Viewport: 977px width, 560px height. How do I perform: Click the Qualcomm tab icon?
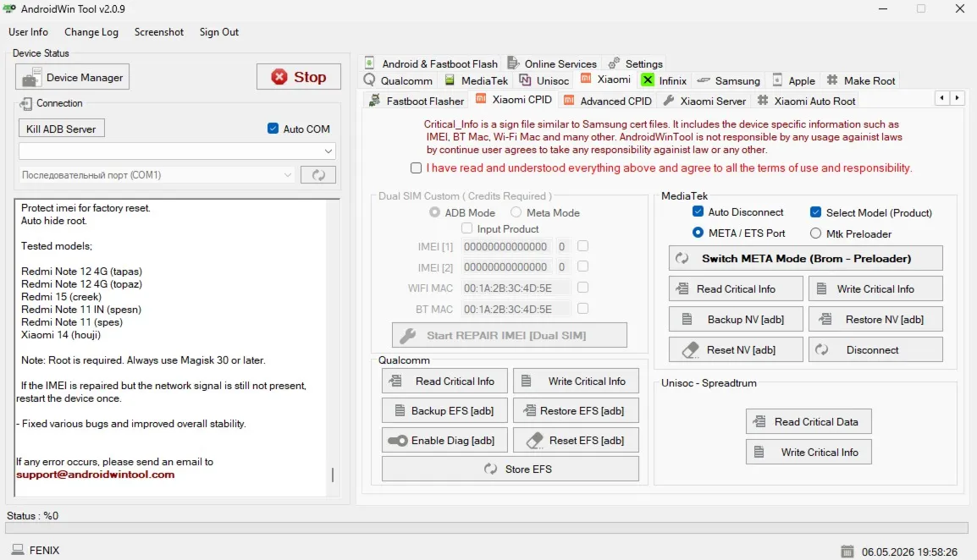coord(369,80)
